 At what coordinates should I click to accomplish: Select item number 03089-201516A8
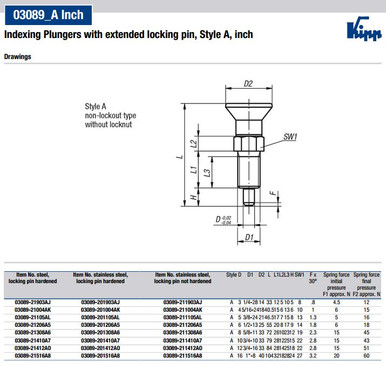point(100,356)
